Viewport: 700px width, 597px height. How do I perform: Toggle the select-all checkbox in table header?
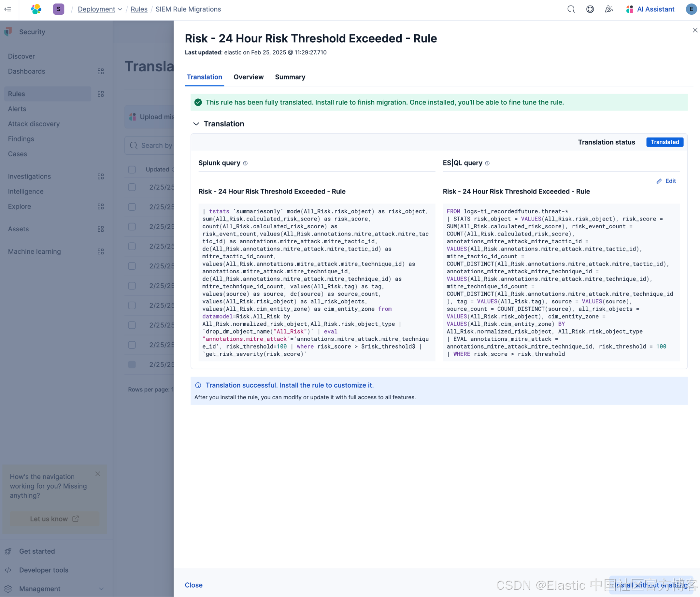coord(132,169)
